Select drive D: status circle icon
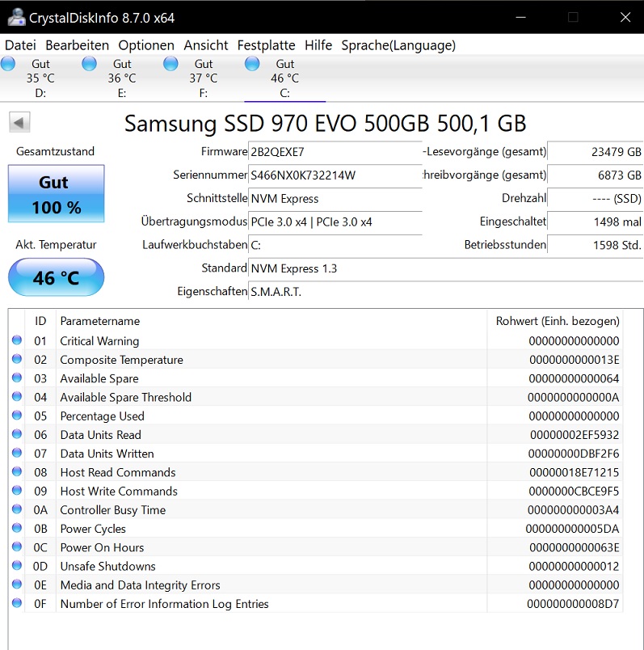This screenshot has width=644, height=650. [8, 64]
